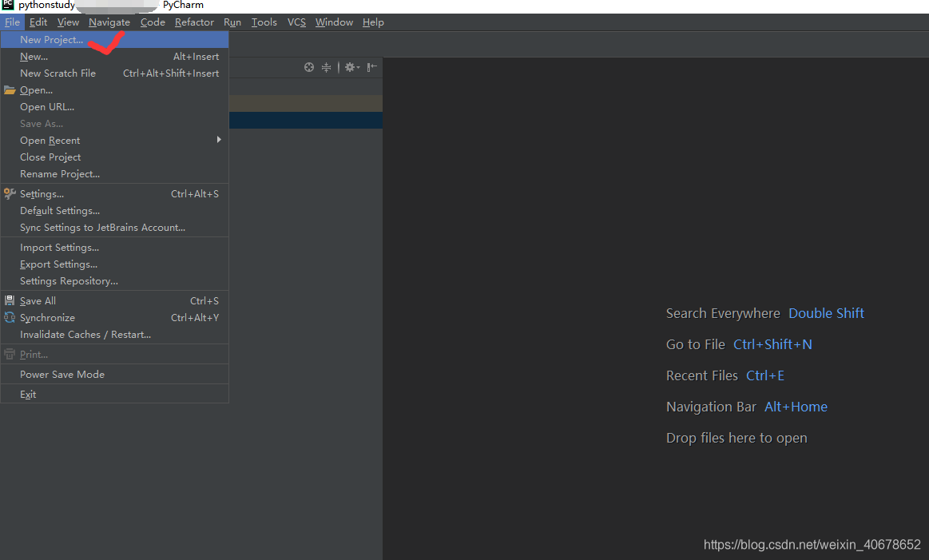Open the Edit menu
This screenshot has width=929, height=560.
click(x=38, y=22)
